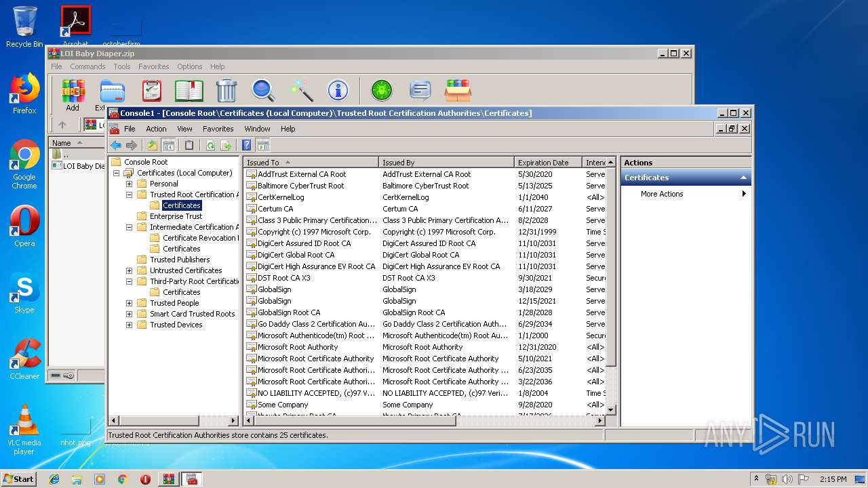
Task: Select Trusted Publishers folder in tree
Action: [180, 260]
